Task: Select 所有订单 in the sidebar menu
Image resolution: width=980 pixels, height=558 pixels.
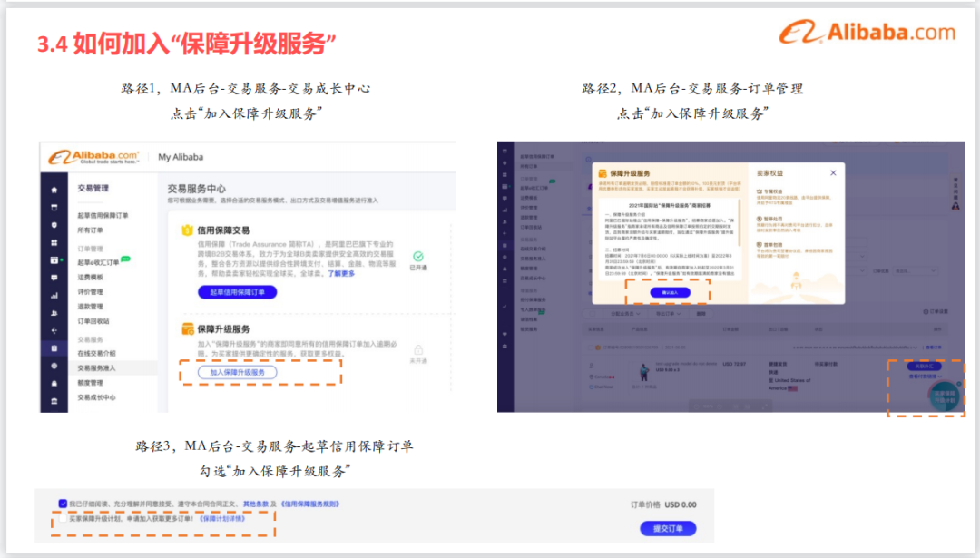Action: click(88, 230)
